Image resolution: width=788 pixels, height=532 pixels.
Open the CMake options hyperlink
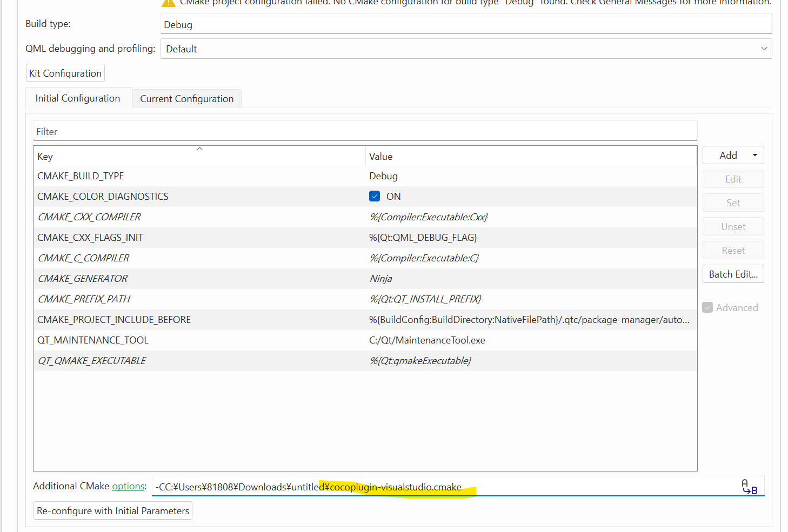click(x=128, y=486)
